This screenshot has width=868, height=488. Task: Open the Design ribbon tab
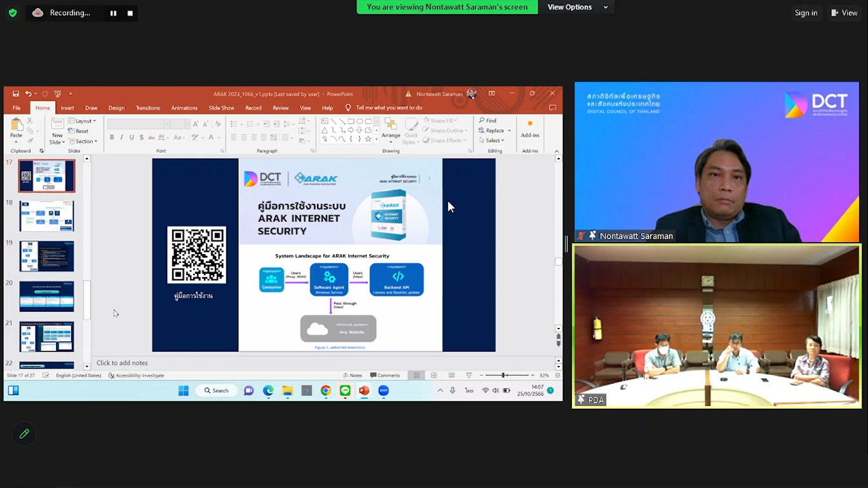pyautogui.click(x=116, y=108)
